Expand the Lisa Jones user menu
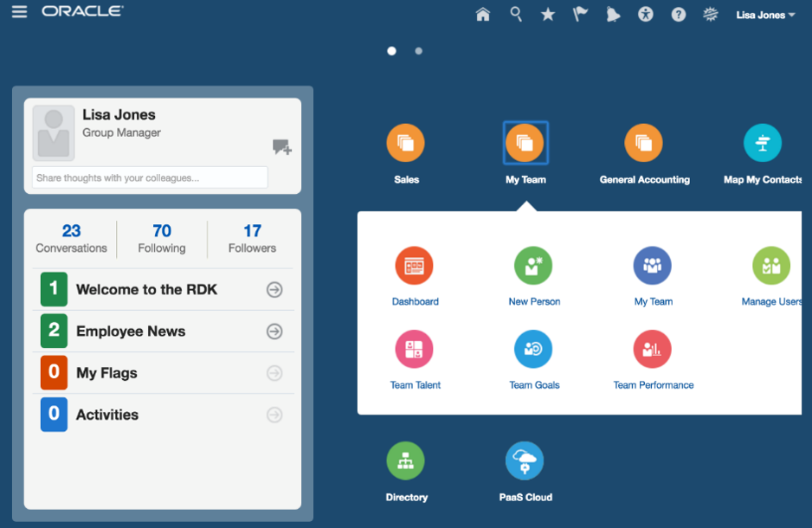 765,15
